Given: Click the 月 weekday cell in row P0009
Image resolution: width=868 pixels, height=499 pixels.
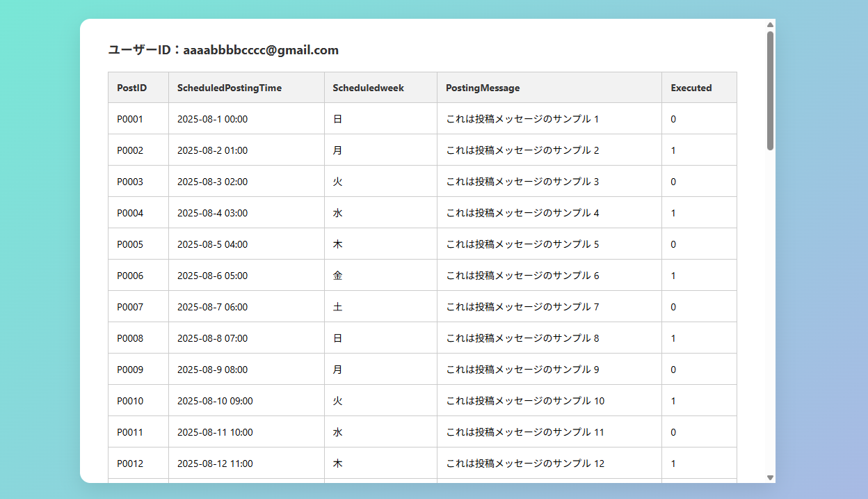Looking at the screenshot, I should [x=380, y=370].
